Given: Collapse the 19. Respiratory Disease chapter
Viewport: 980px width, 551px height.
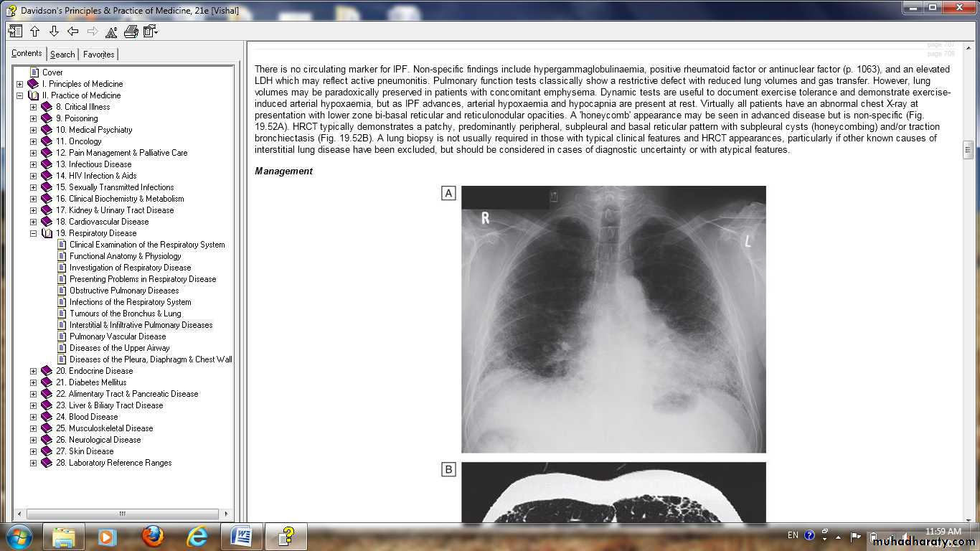Looking at the screenshot, I should (33, 233).
